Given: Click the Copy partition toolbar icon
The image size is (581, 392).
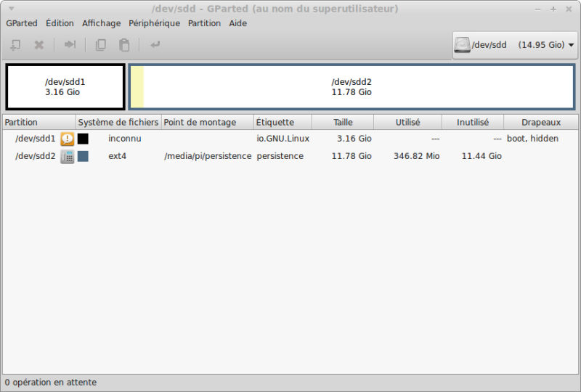Looking at the screenshot, I should (101, 45).
